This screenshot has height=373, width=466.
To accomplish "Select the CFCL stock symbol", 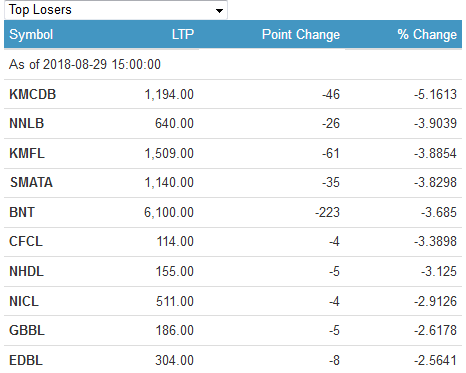I will pyautogui.click(x=26, y=242).
